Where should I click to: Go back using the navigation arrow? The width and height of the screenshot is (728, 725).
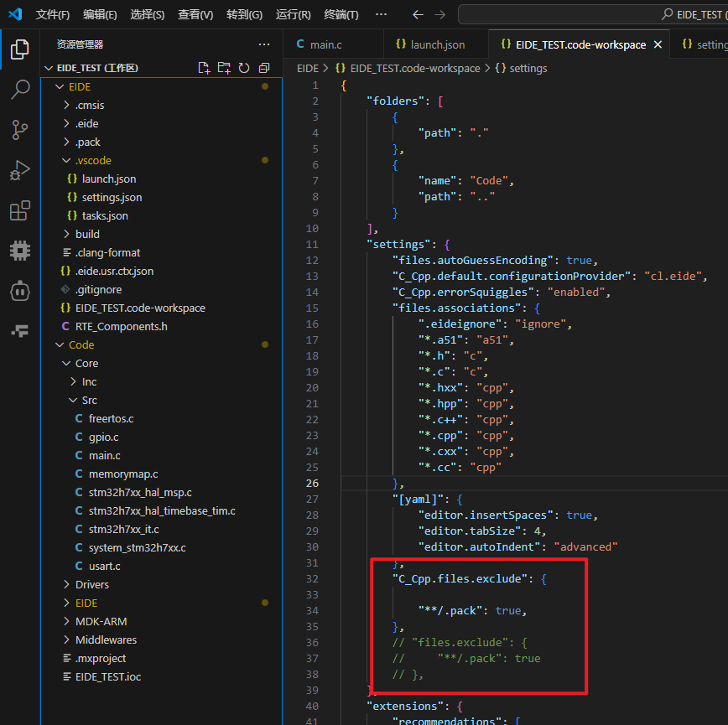click(x=418, y=15)
